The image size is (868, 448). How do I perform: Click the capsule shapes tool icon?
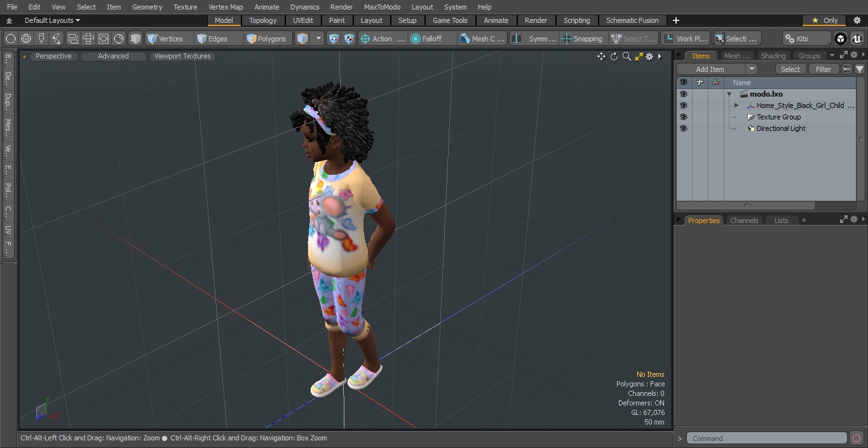[x=72, y=39]
